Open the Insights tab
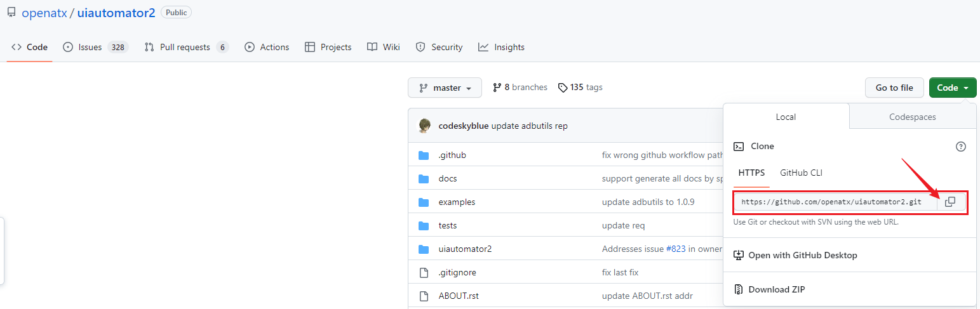 (502, 47)
